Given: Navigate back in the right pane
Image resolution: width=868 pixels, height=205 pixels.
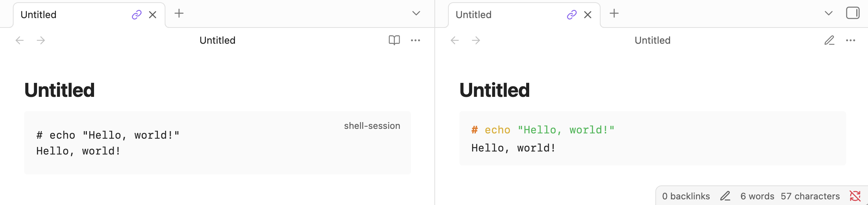Looking at the screenshot, I should tap(455, 40).
